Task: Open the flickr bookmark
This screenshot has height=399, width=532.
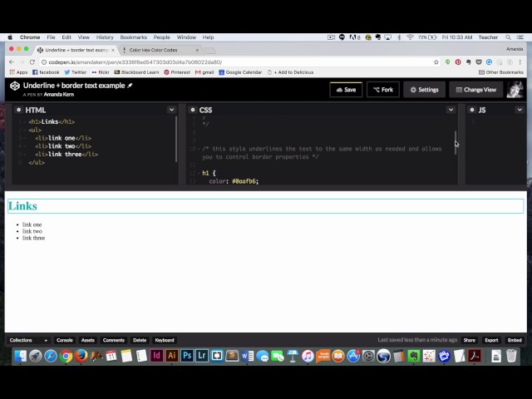Action: click(x=101, y=72)
